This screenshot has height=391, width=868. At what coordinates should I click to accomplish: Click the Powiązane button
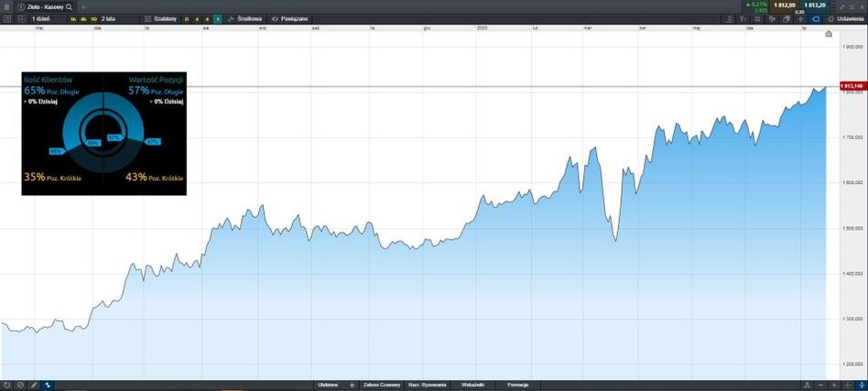coord(290,17)
